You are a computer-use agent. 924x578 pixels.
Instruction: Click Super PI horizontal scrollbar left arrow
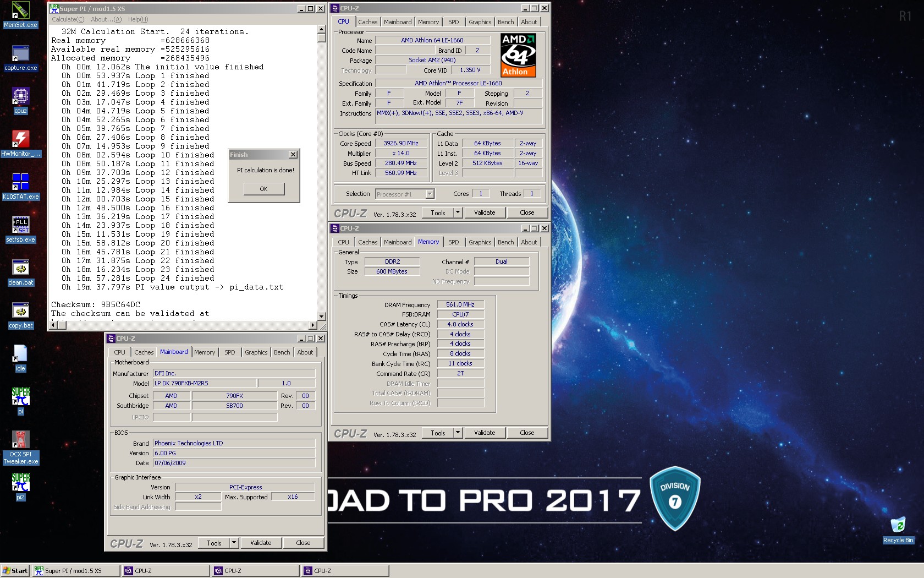[x=53, y=325]
